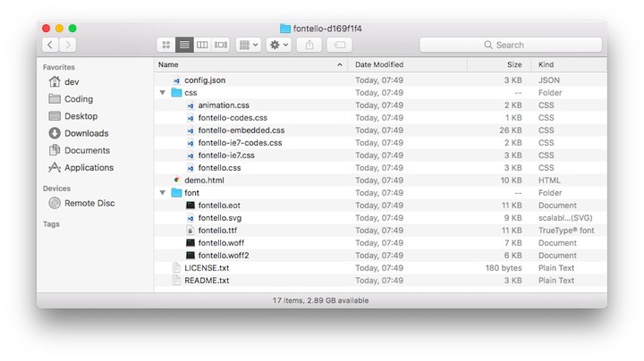Collapse the font folder triangle

tap(163, 193)
